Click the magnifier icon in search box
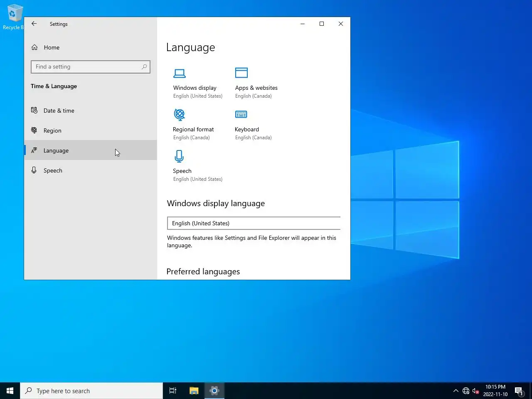 point(144,66)
